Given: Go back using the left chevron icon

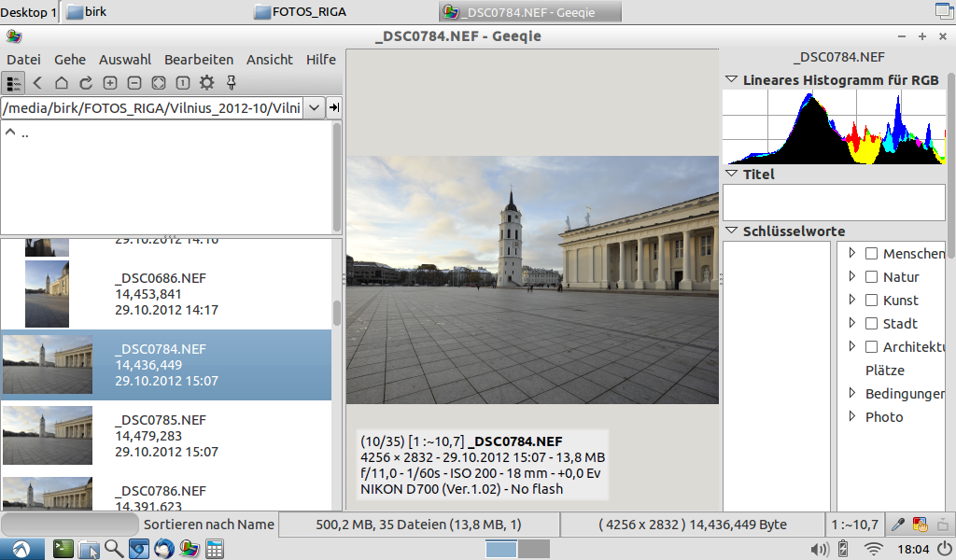Looking at the screenshot, I should point(37,83).
